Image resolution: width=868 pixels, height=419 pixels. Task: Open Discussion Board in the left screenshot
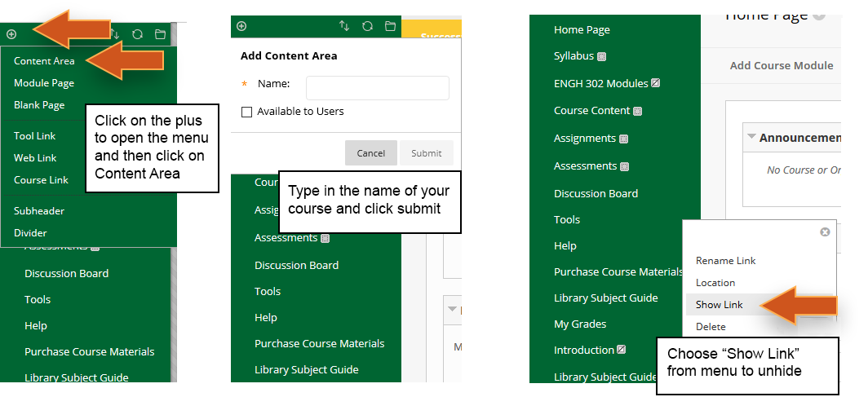point(66,273)
